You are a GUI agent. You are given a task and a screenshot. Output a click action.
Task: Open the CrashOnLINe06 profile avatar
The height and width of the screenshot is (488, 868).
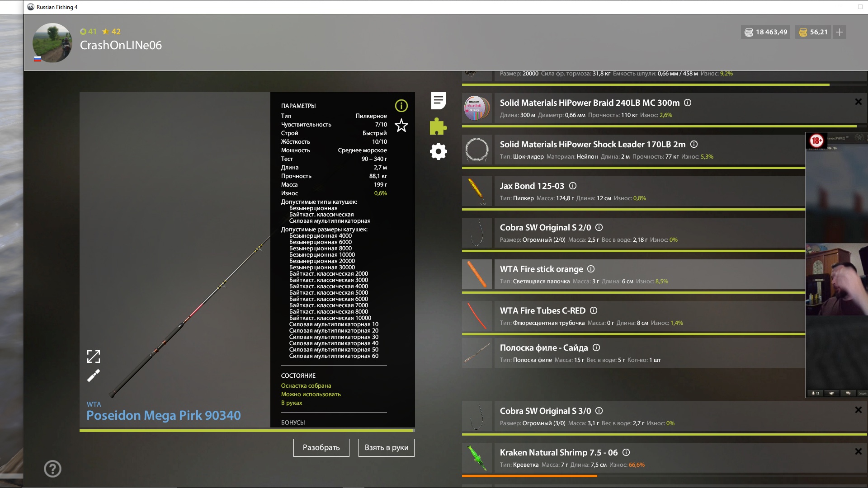(x=52, y=43)
